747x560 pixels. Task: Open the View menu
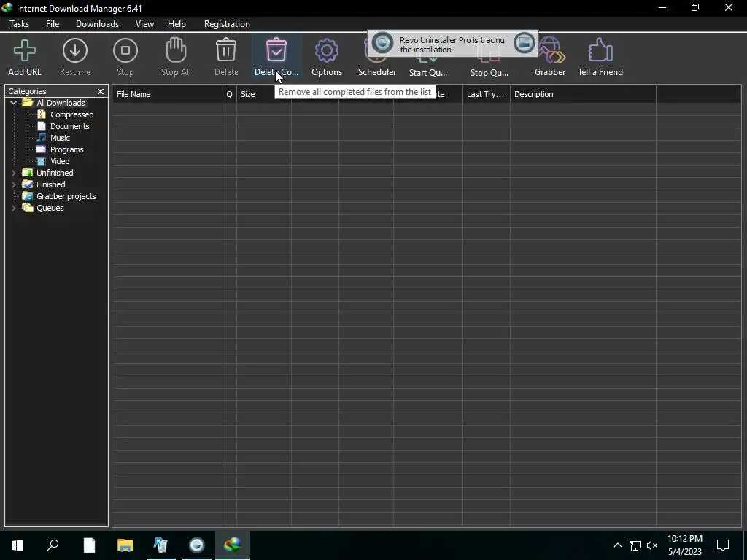coord(144,24)
